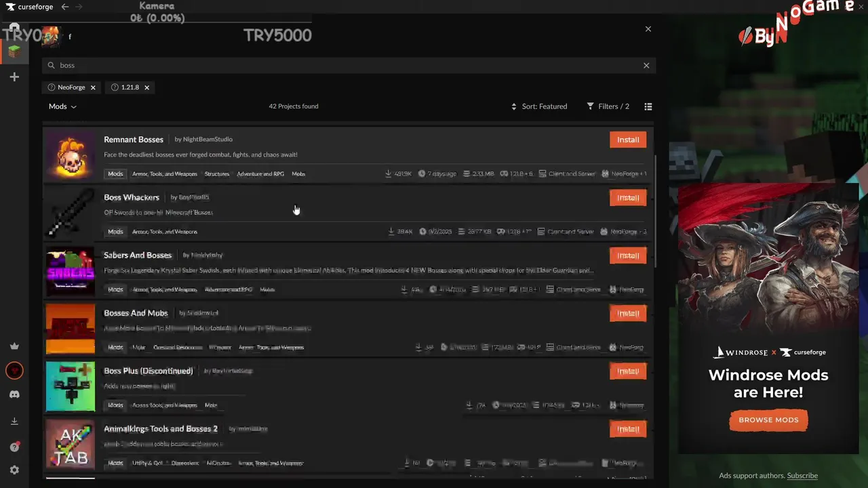This screenshot has width=868, height=488.
Task: Open the help question-mark icon in sidebar
Action: tap(14, 447)
